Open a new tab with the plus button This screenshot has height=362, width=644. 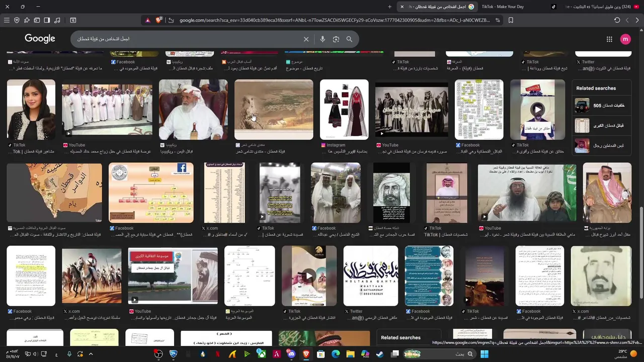(389, 7)
